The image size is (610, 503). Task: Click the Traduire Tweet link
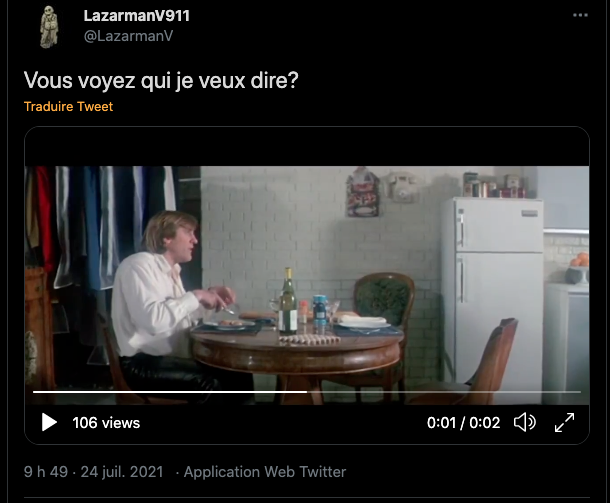pos(68,106)
